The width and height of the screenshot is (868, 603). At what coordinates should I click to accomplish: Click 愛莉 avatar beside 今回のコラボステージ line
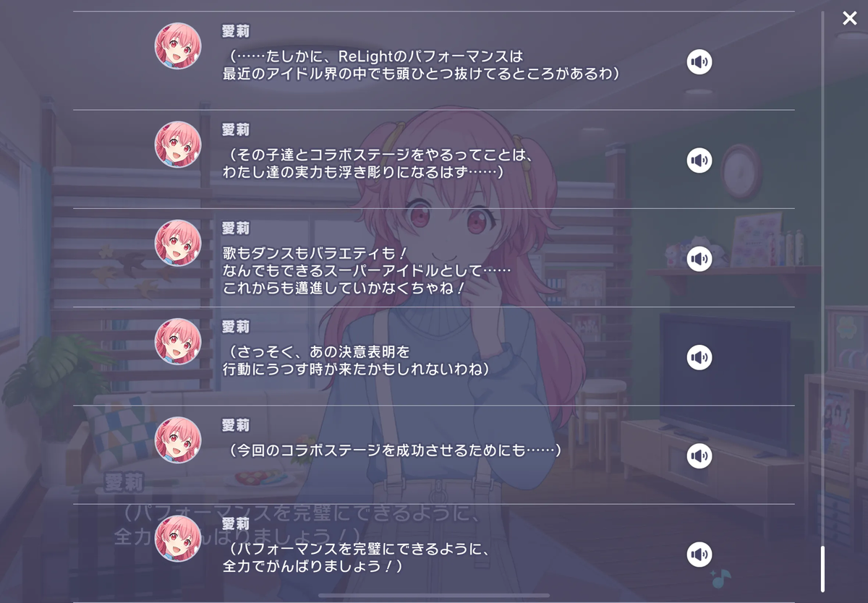(178, 440)
